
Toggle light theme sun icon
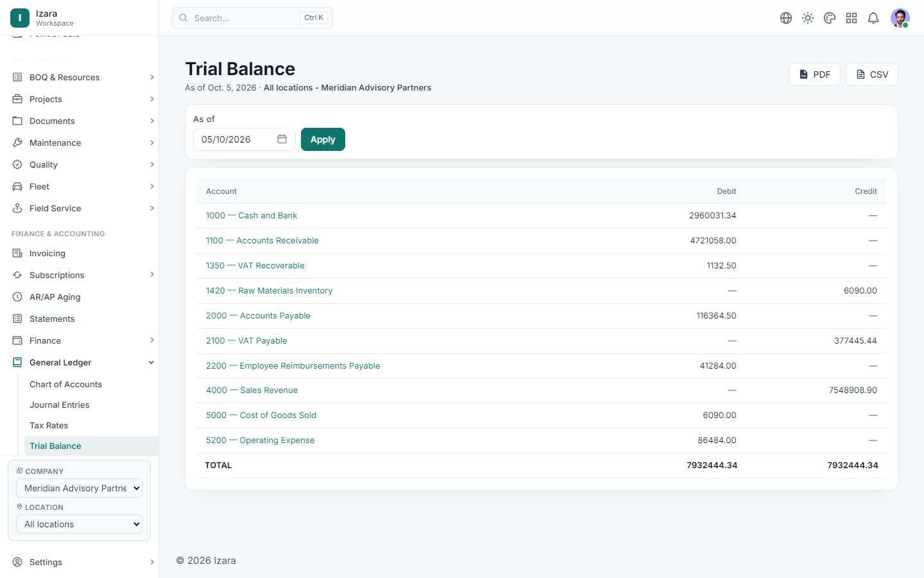(808, 18)
